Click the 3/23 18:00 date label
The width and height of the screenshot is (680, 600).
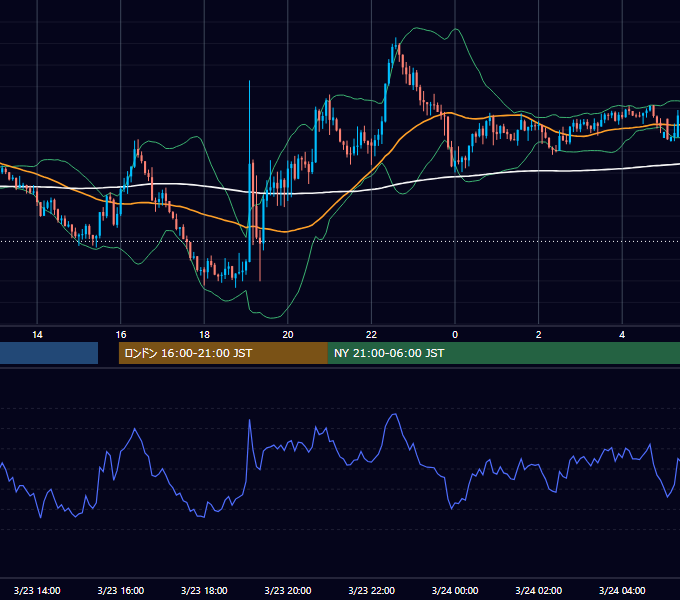pyautogui.click(x=204, y=590)
